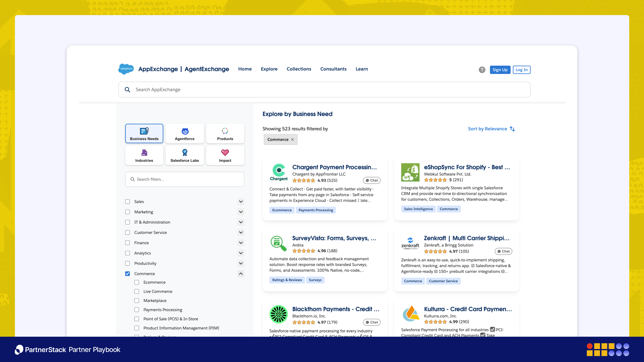Check the IT & Administration checkbox
This screenshot has height=362, width=644.
127,222
